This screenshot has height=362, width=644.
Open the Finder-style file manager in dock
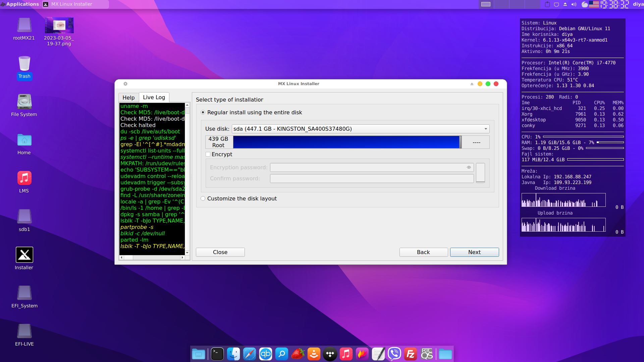point(233,354)
